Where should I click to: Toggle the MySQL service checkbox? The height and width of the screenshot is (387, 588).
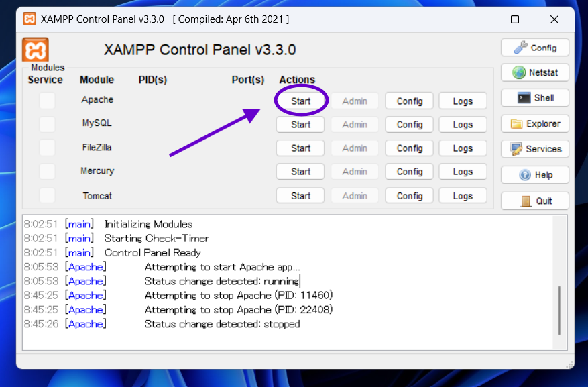(x=47, y=124)
